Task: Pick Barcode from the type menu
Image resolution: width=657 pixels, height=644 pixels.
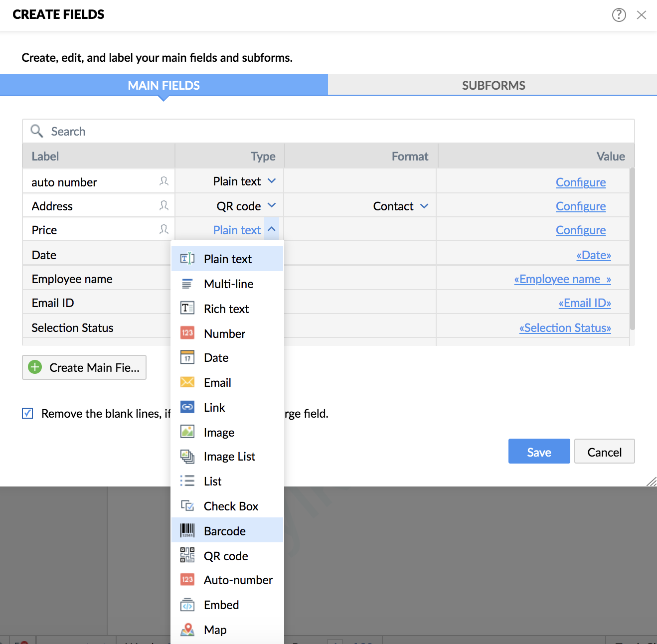Action: (227, 531)
